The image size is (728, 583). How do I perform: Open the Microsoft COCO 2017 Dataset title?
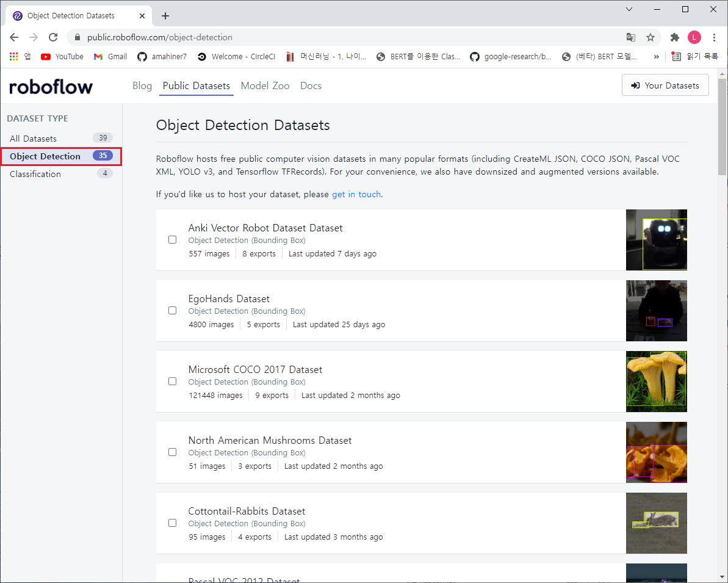[255, 370]
